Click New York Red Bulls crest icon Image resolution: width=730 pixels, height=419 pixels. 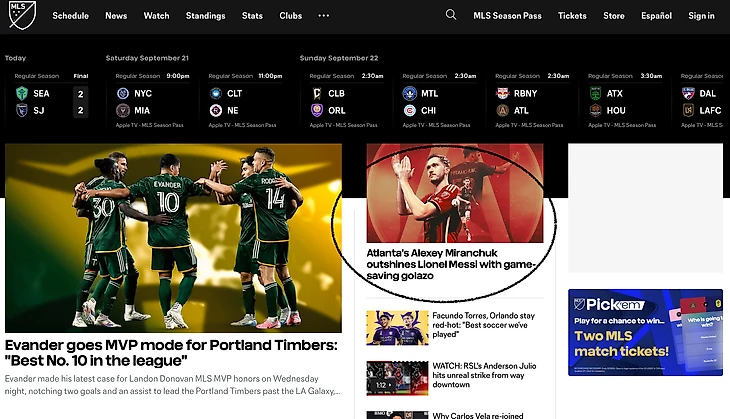[x=502, y=93]
